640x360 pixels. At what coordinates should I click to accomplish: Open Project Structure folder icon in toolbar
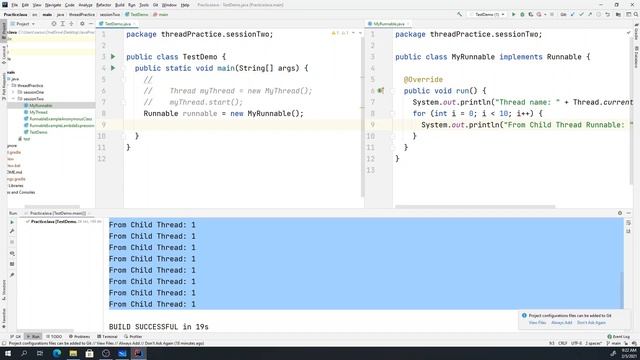618,14
